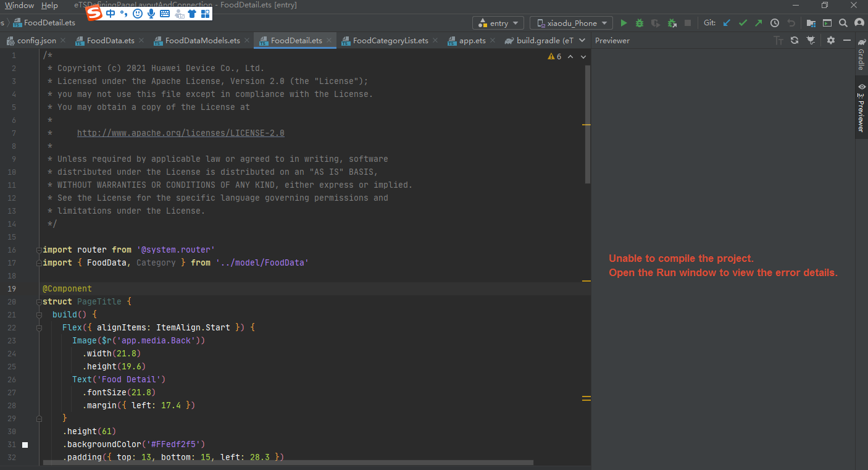This screenshot has height=470, width=868.
Task: Refresh the Previewer panel
Action: (x=795, y=40)
